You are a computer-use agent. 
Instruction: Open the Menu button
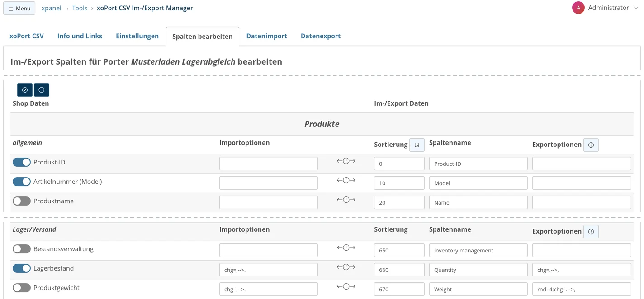pos(19,8)
